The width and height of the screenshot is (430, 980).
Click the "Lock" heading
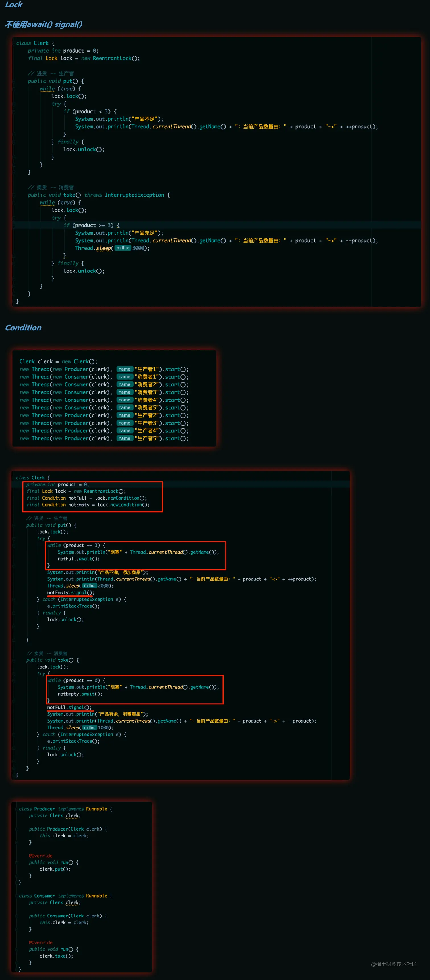(x=14, y=5)
